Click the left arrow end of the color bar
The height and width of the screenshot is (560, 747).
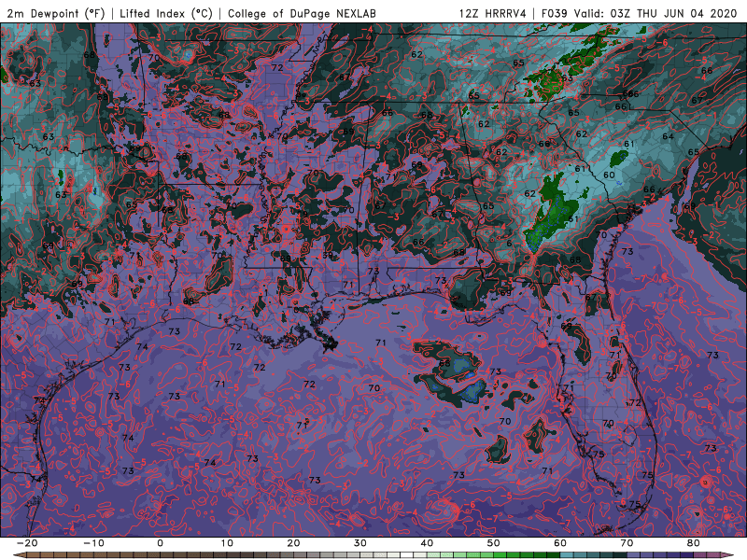point(19,555)
